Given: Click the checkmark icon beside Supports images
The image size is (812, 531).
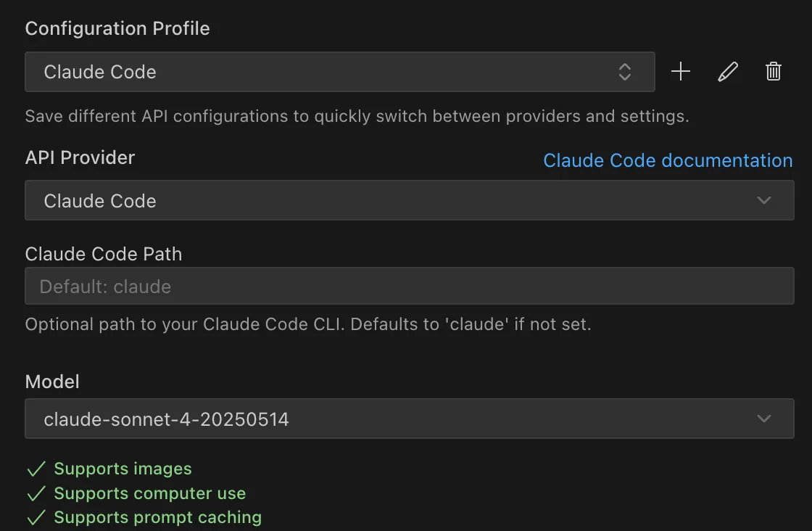Looking at the screenshot, I should (x=36, y=469).
